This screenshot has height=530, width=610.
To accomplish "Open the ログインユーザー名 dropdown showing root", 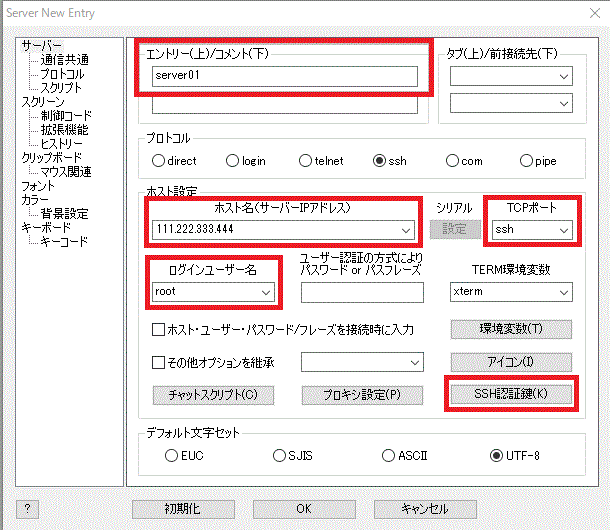I will (266, 292).
